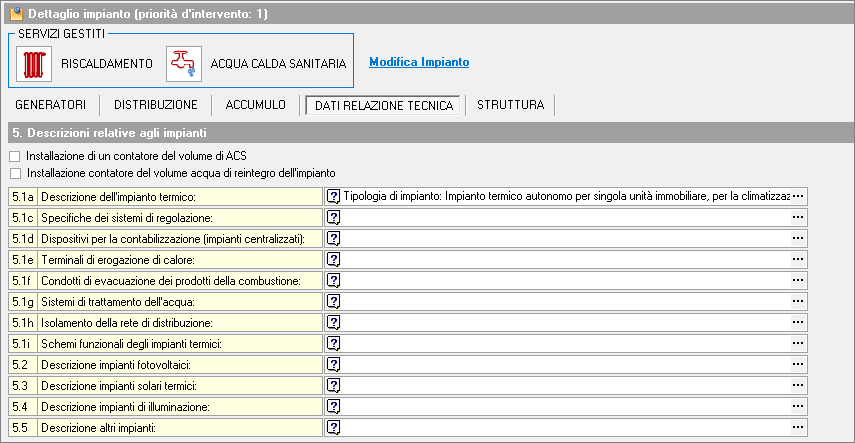Open help icon for Descrizione impianti fotovoltaici
855x443 pixels.
coord(334,365)
